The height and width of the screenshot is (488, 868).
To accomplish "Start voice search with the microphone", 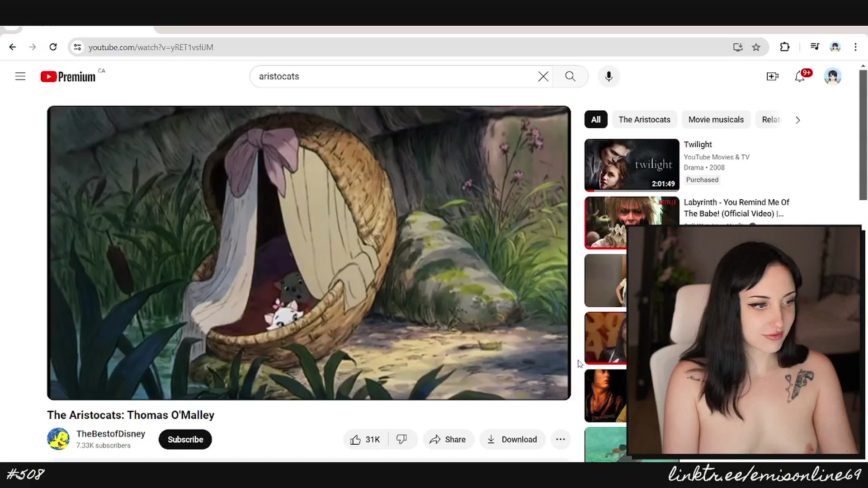I will (609, 76).
